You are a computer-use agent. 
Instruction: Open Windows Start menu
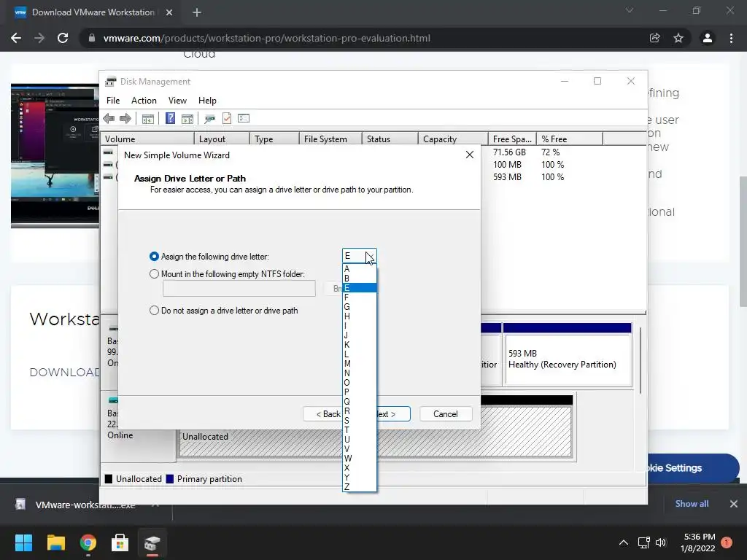(23, 542)
